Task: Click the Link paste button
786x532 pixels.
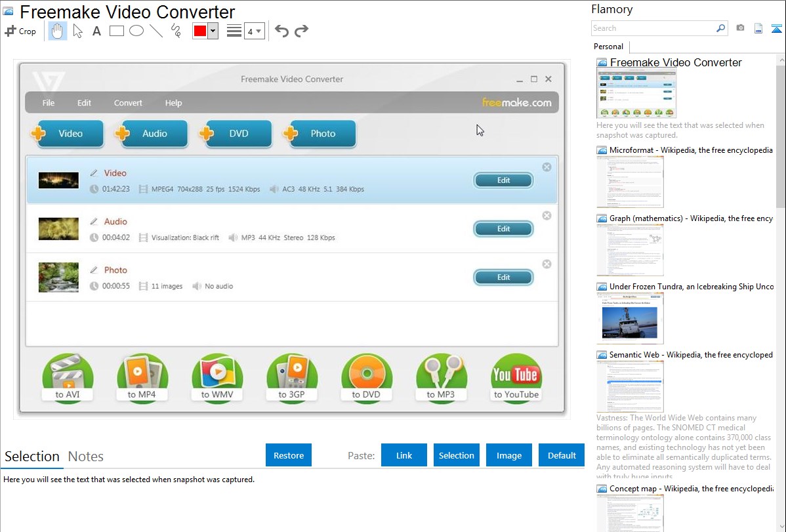Action: point(404,455)
